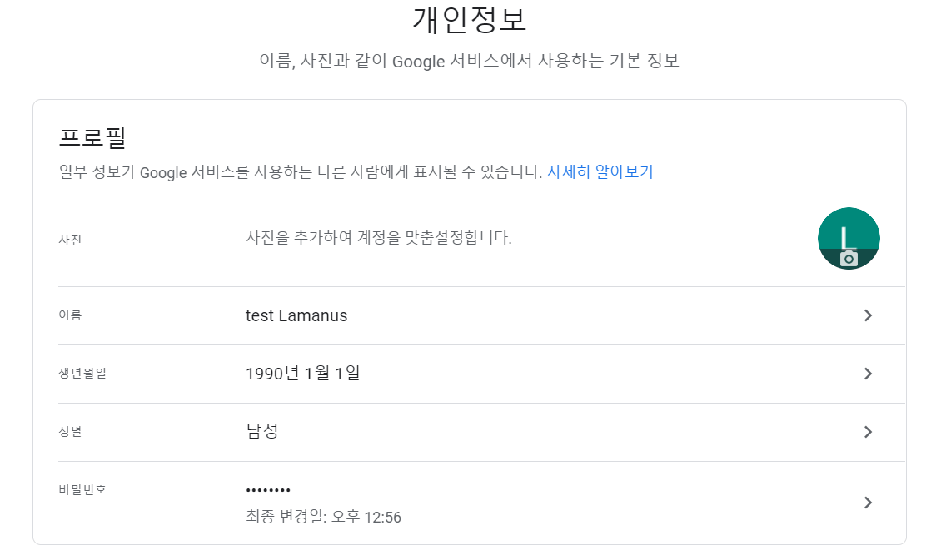Click the 개인정보 page title
Image resolution: width=941 pixels, height=560 pixels.
(x=470, y=20)
